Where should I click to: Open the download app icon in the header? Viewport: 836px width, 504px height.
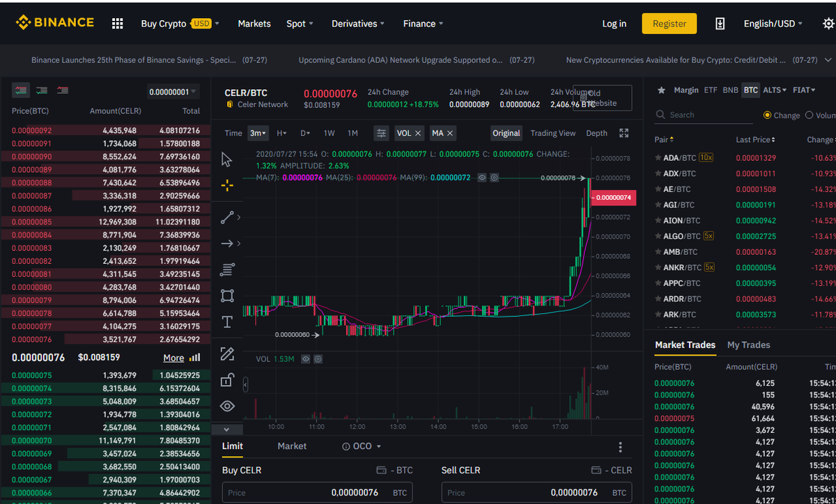pos(720,24)
